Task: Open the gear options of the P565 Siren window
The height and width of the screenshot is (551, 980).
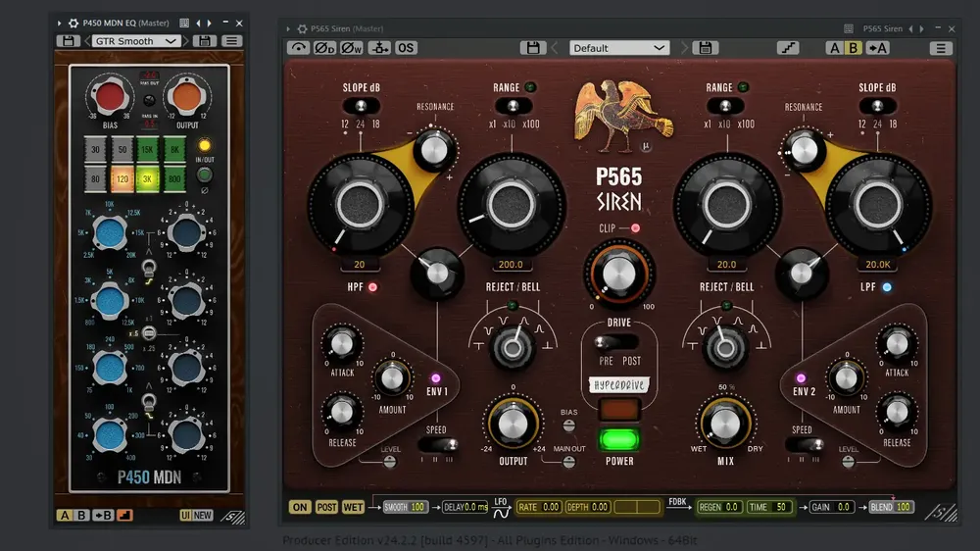Action: point(303,28)
